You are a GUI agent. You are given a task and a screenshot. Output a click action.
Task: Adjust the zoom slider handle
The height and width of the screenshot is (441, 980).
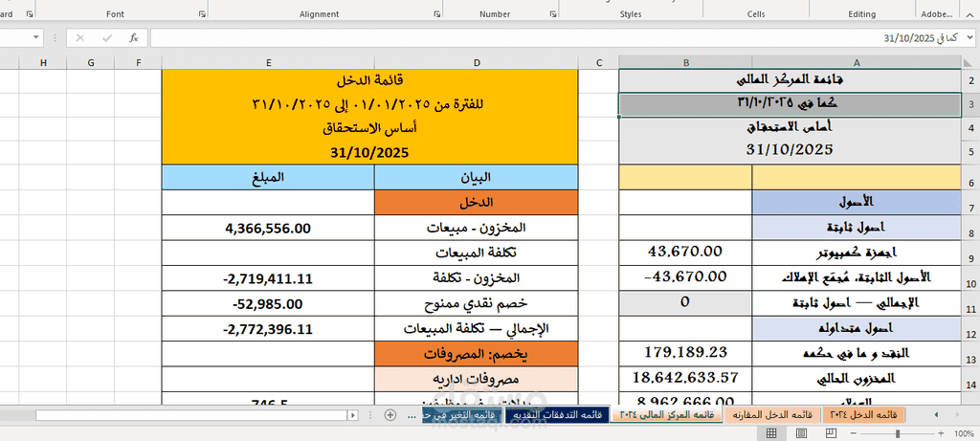tap(899, 432)
